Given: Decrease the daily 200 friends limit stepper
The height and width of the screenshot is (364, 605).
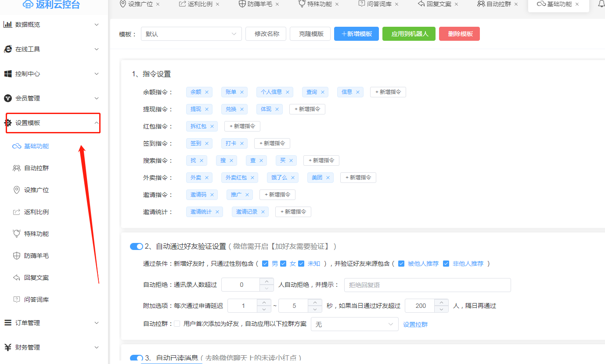Looking at the screenshot, I should [x=441, y=309].
